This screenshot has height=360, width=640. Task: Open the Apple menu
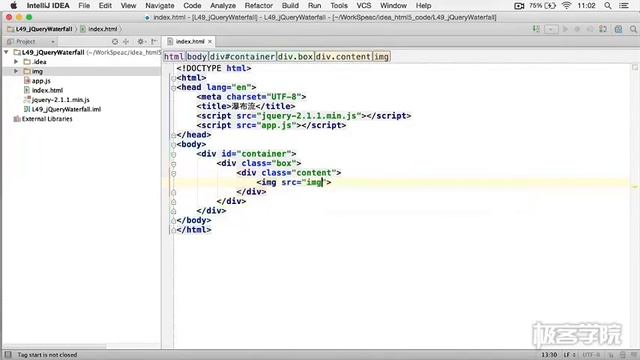pos(13,6)
